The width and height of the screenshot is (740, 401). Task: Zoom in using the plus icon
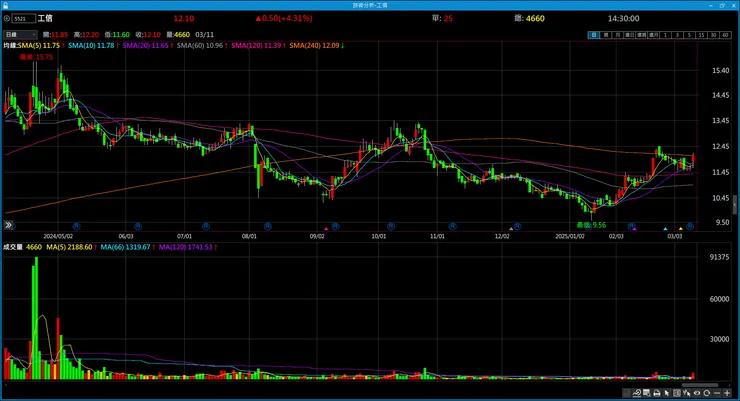(x=727, y=393)
